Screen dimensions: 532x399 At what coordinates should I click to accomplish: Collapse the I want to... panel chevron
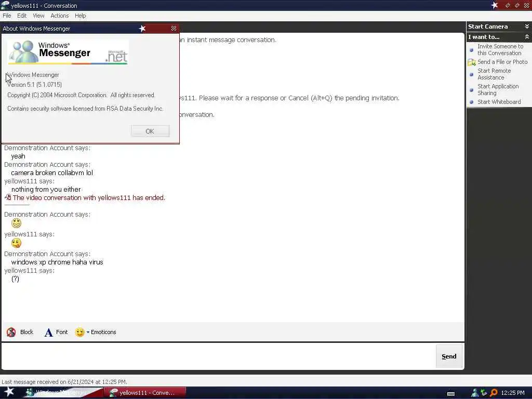(x=527, y=37)
